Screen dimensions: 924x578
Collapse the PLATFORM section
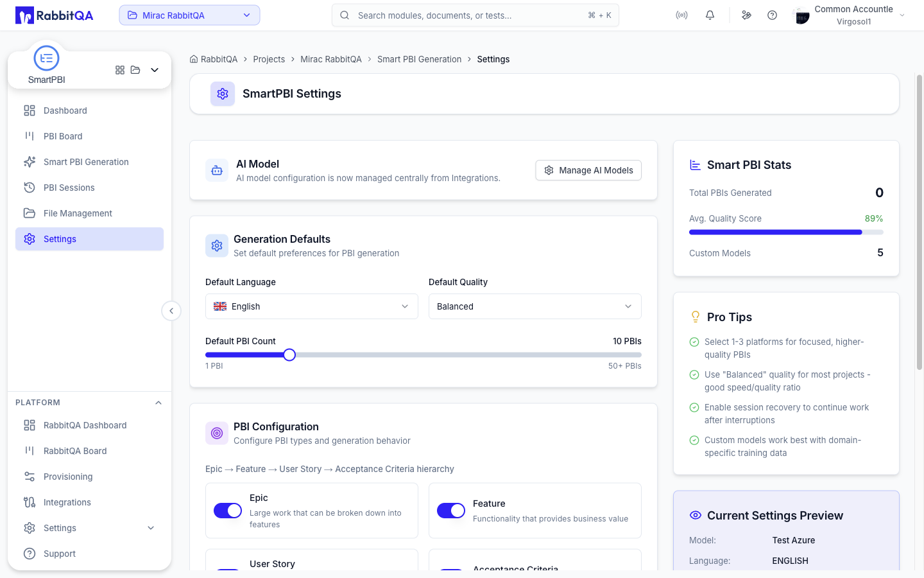158,403
